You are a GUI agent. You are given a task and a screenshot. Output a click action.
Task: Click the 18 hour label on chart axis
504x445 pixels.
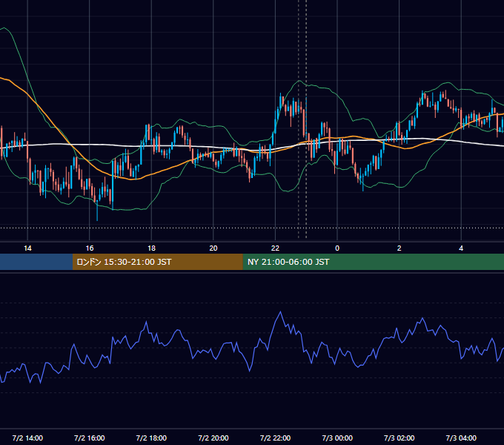(x=151, y=248)
